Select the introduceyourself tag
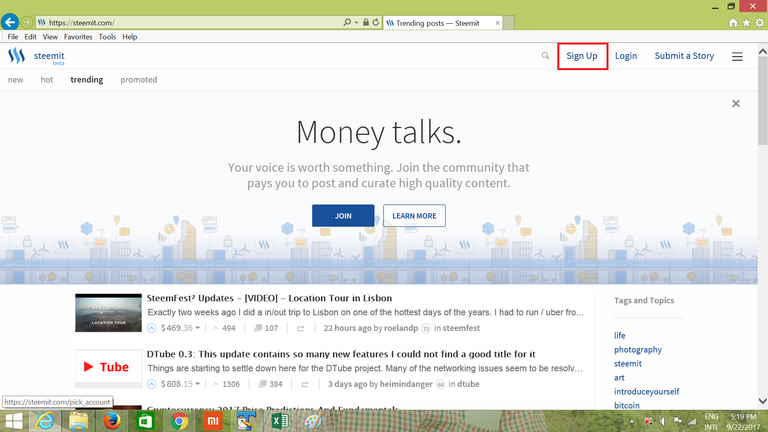The width and height of the screenshot is (768, 432). point(647,392)
